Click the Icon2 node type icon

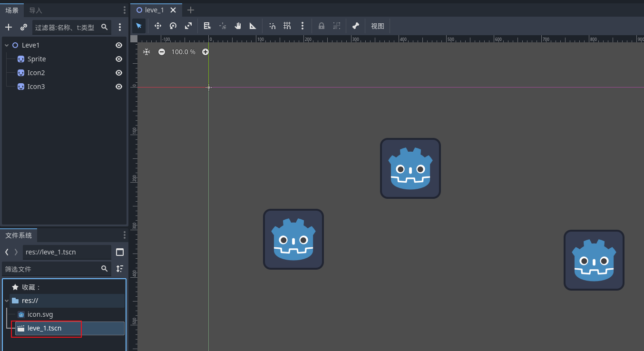pyautogui.click(x=21, y=73)
